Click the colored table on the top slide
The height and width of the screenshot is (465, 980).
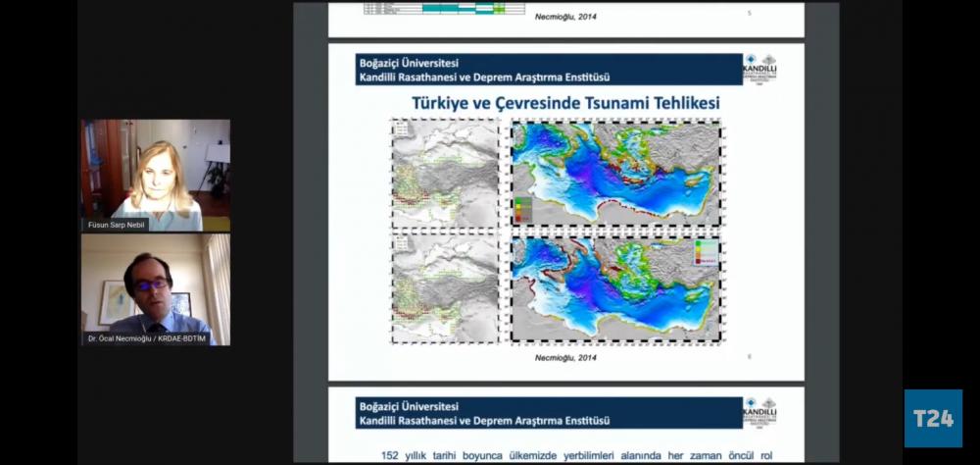461,9
